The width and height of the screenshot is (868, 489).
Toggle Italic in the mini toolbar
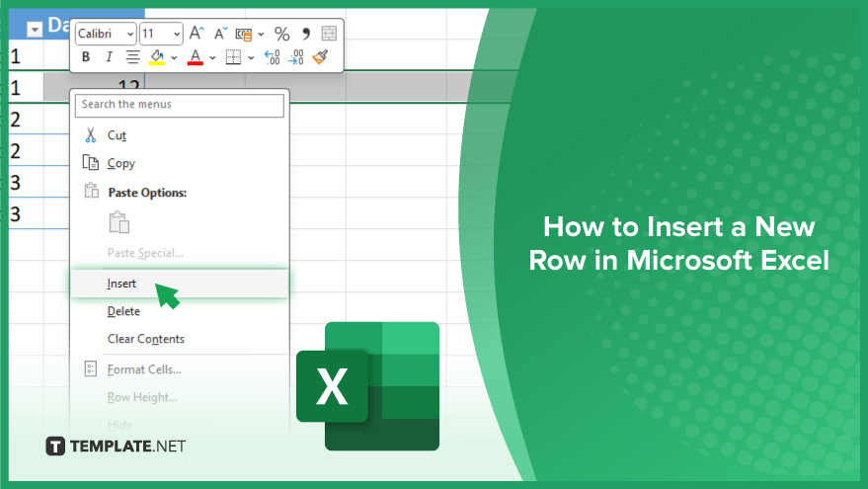click(x=109, y=57)
